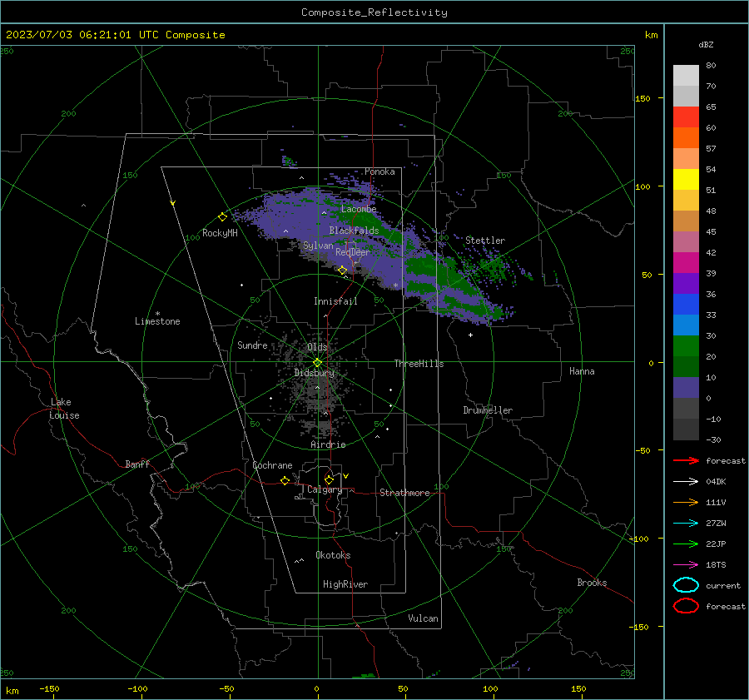The height and width of the screenshot is (700, 749).
Task: Click the dBZ legend heading
Action: pos(706,45)
